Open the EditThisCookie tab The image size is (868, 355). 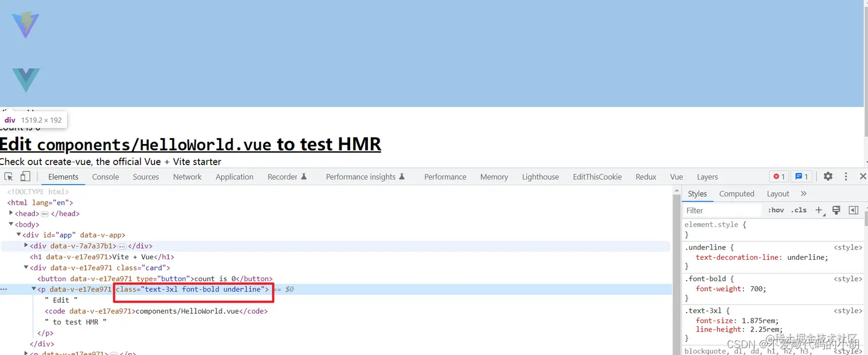597,177
